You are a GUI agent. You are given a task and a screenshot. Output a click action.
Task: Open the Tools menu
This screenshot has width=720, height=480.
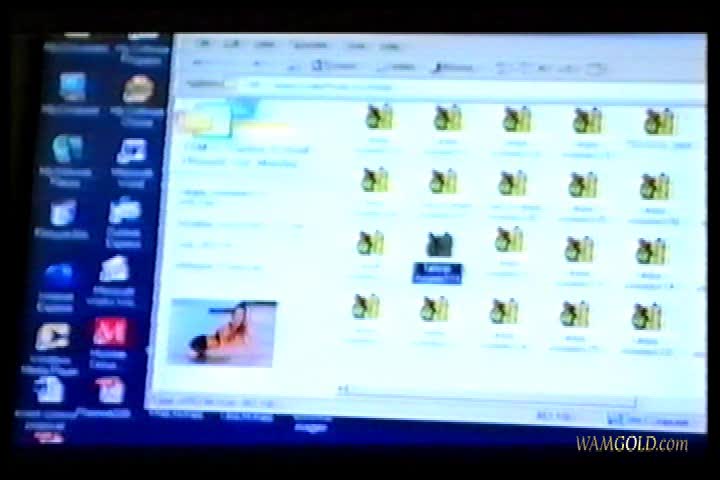pos(355,46)
